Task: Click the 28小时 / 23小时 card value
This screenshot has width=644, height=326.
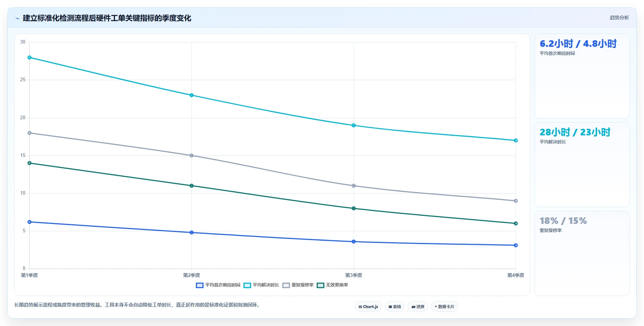Action: tap(575, 132)
